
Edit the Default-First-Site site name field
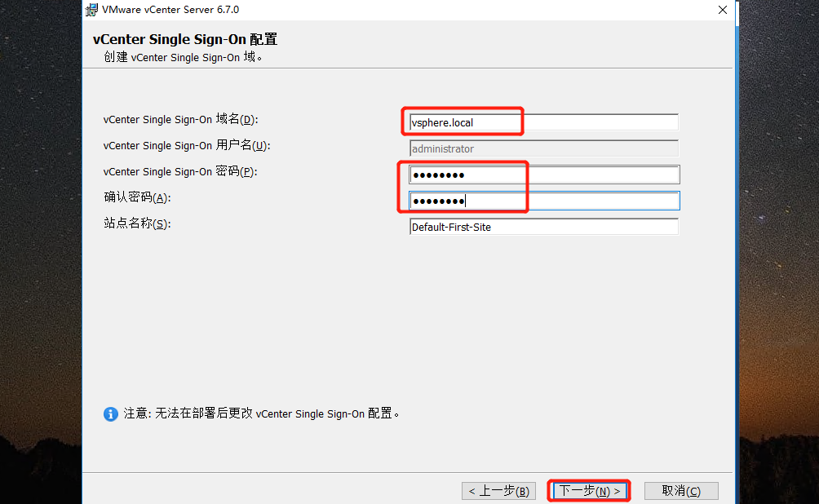(544, 227)
